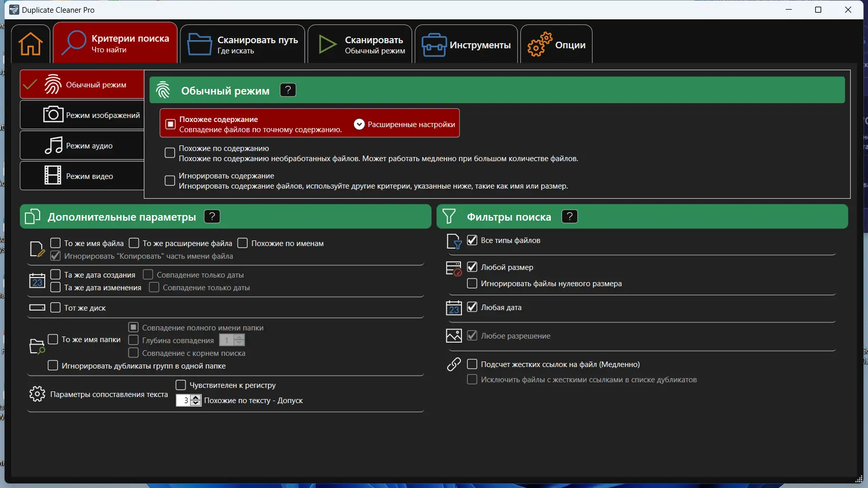Select Обычный режим in sidebar
Image resolution: width=868 pixels, height=488 pixels.
click(x=82, y=84)
